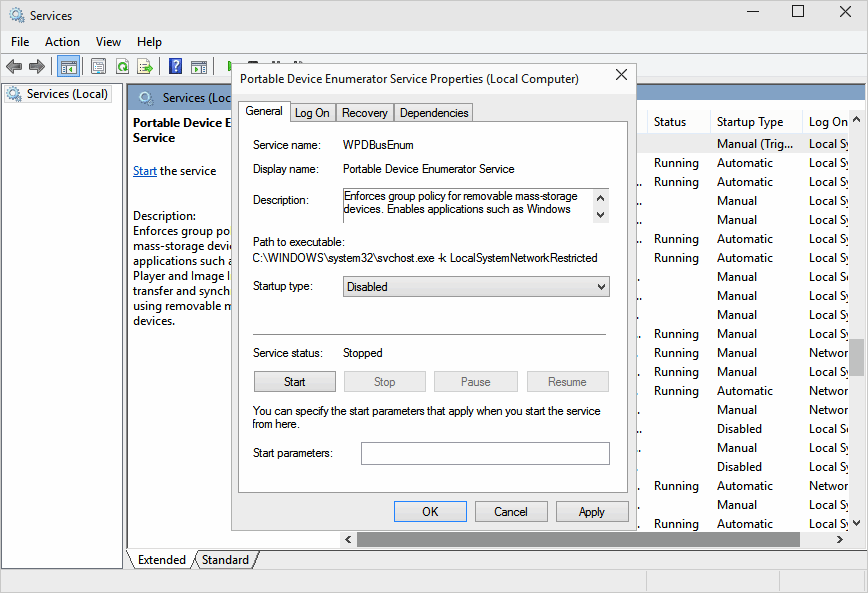Viewport: 868px width, 593px height.
Task: Click the Export List toolbar icon
Action: coord(145,67)
